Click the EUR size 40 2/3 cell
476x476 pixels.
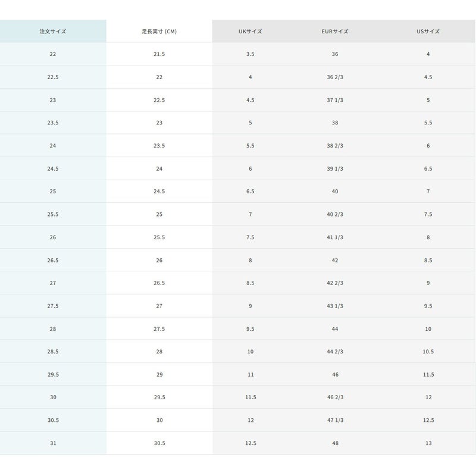point(334,214)
